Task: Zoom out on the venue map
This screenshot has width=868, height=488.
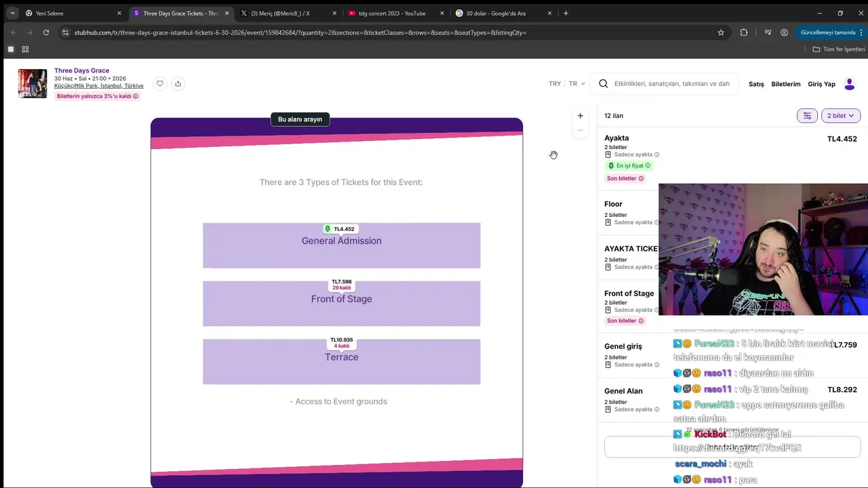Action: pyautogui.click(x=580, y=130)
